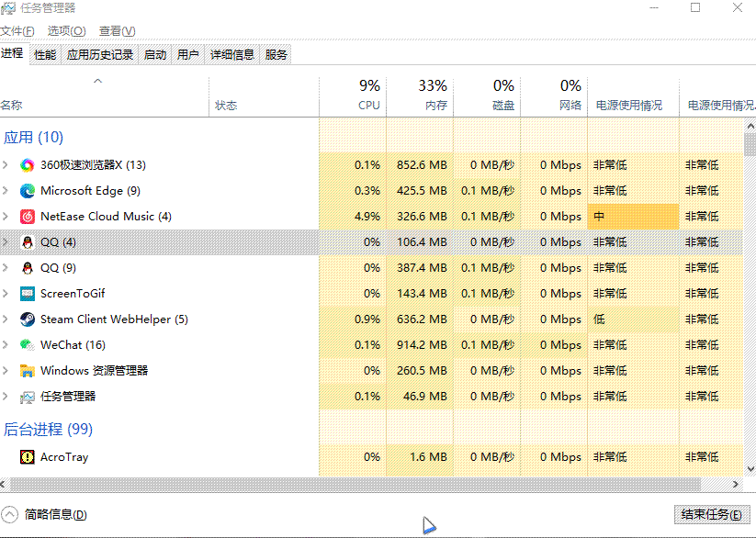The width and height of the screenshot is (756, 538).
Task: Select the QQ (4) process icon
Action: [x=28, y=241]
